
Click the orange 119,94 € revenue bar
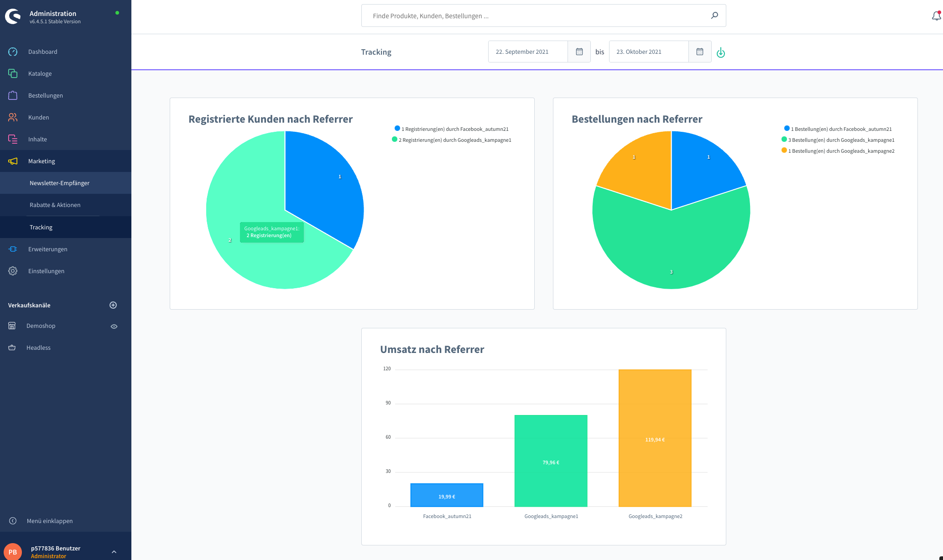[x=655, y=438]
